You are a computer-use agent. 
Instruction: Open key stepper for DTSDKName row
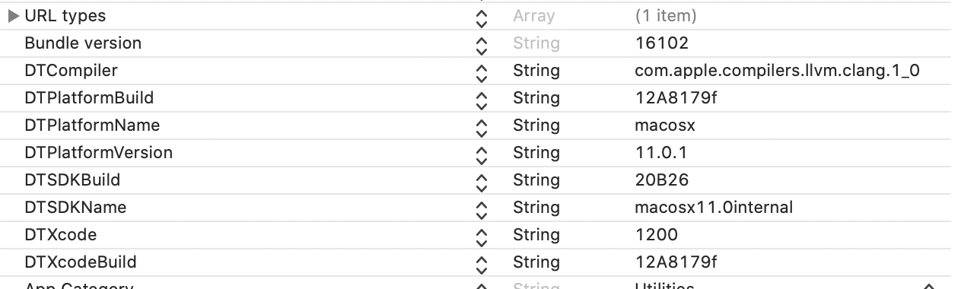coord(480,208)
